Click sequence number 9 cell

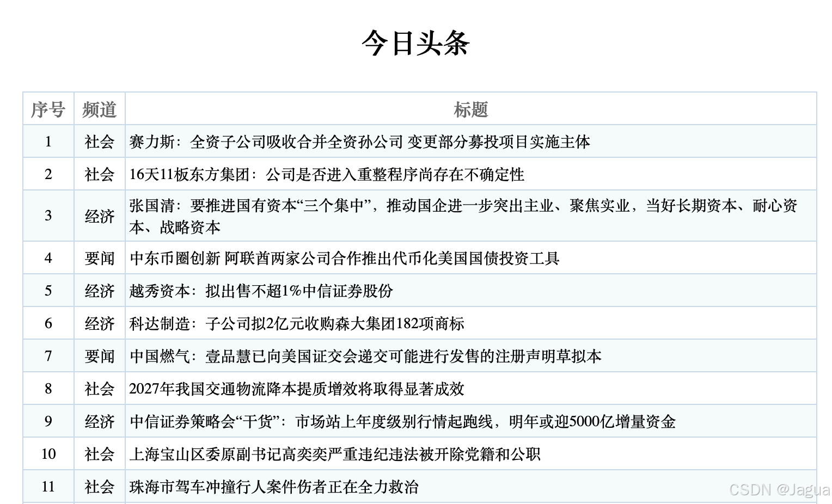48,421
